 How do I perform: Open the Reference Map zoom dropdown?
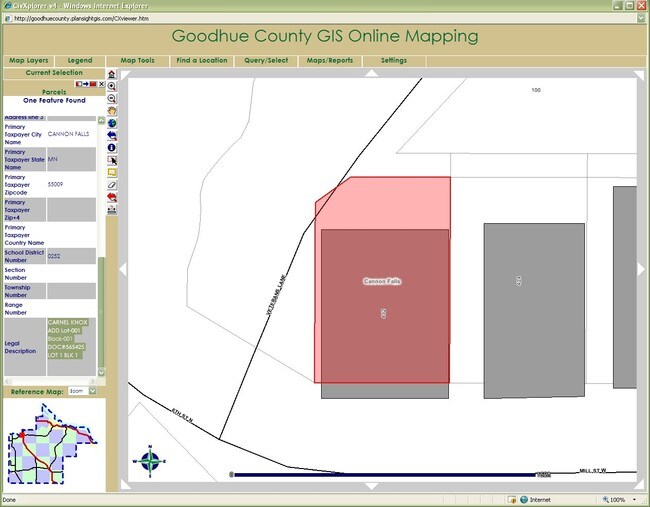[93, 391]
